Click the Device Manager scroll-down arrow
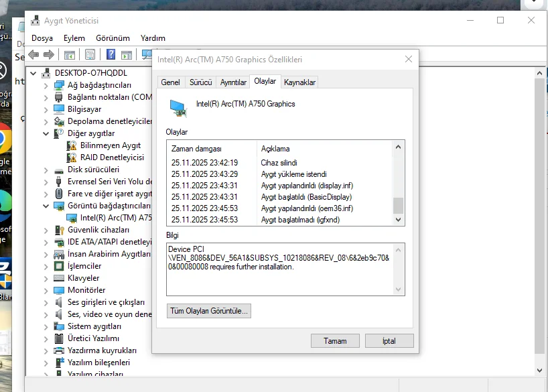 coord(539,371)
